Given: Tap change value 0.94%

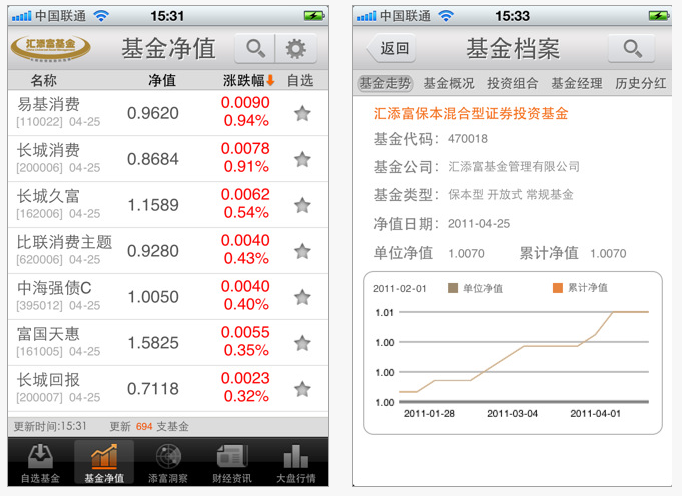Looking at the screenshot, I should (246, 121).
